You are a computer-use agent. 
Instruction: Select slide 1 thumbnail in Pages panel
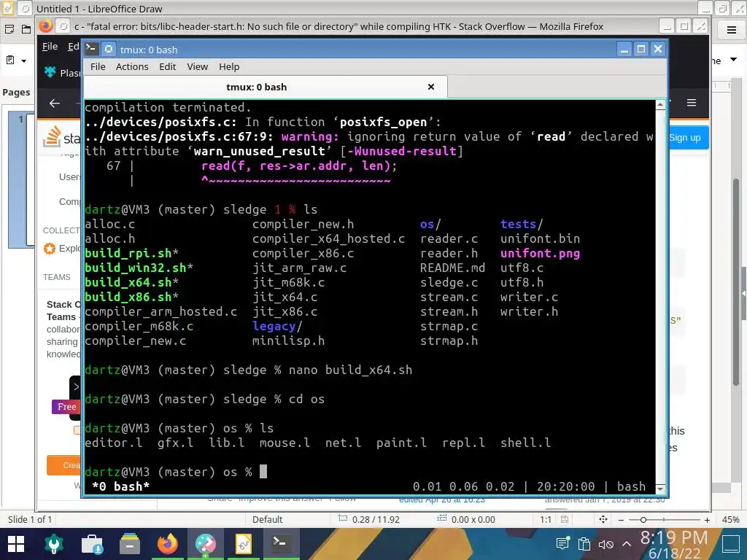click(x=21, y=179)
